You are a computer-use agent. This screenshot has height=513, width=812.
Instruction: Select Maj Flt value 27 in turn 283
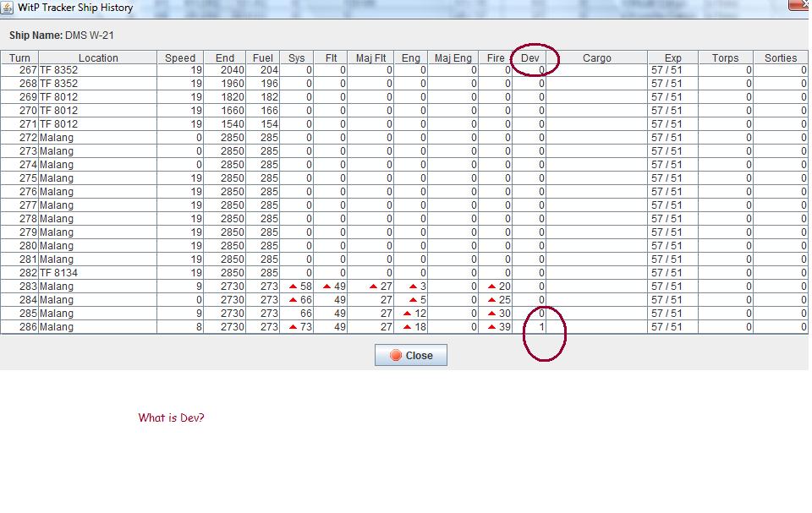(370, 287)
